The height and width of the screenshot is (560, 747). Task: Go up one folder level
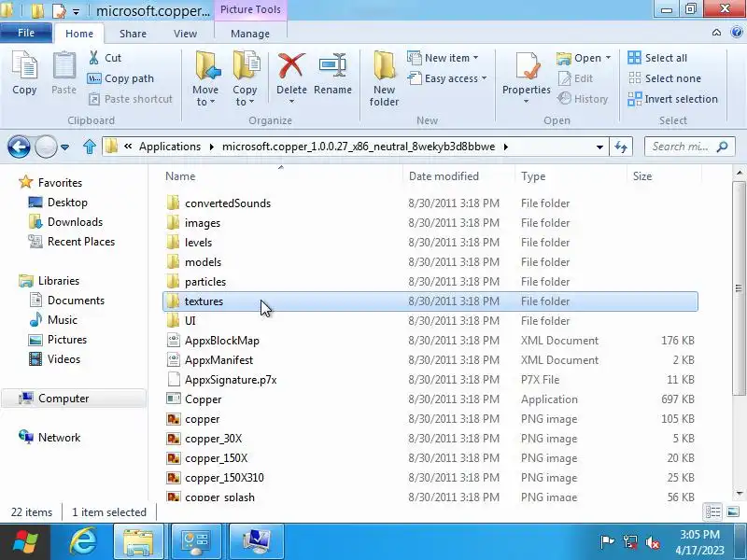[90, 147]
